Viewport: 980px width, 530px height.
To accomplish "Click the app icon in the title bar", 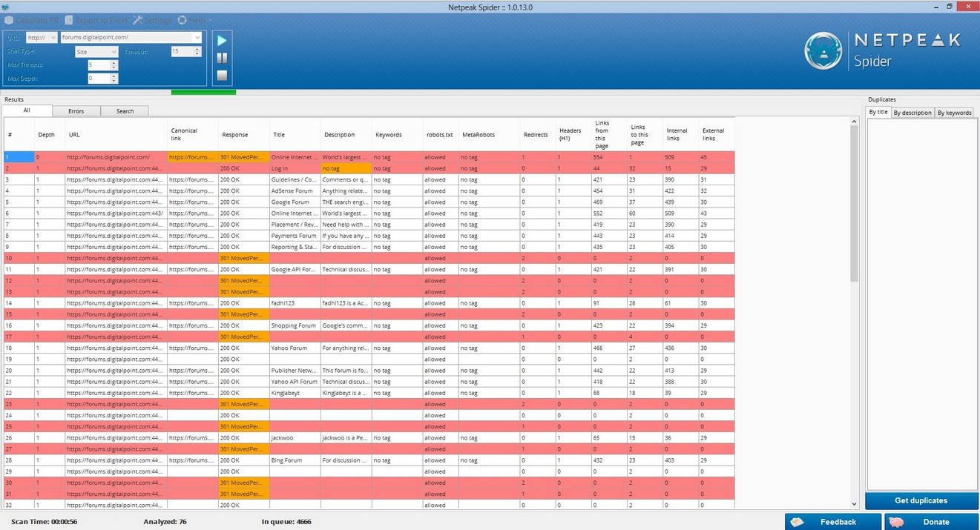I will tap(5, 6).
